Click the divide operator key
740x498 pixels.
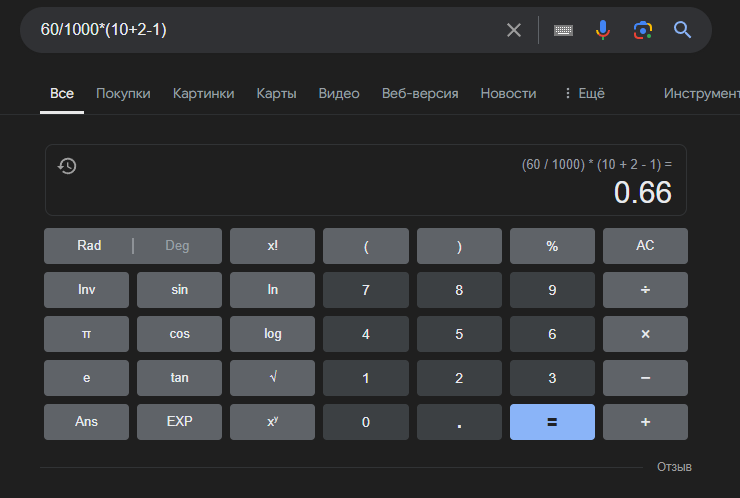[645, 290]
